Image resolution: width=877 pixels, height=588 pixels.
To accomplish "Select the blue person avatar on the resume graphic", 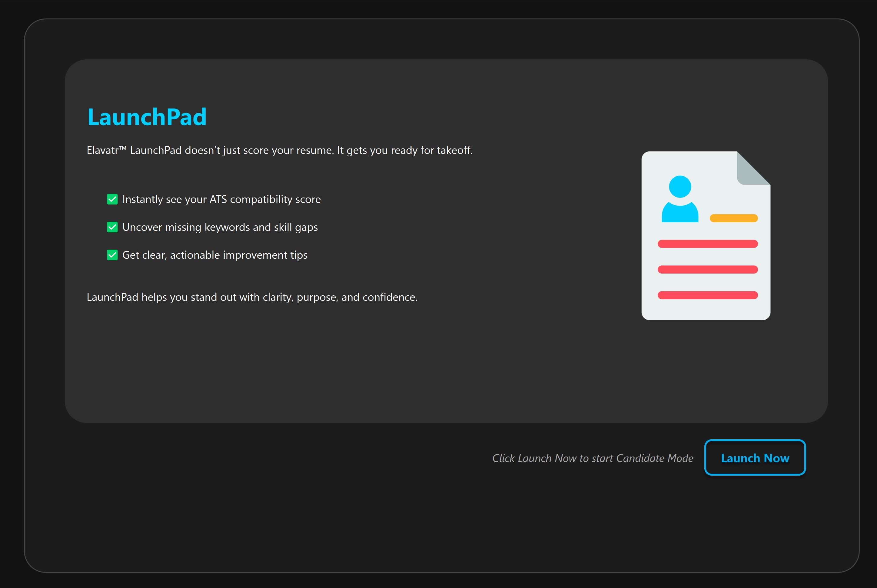I will tap(680, 198).
